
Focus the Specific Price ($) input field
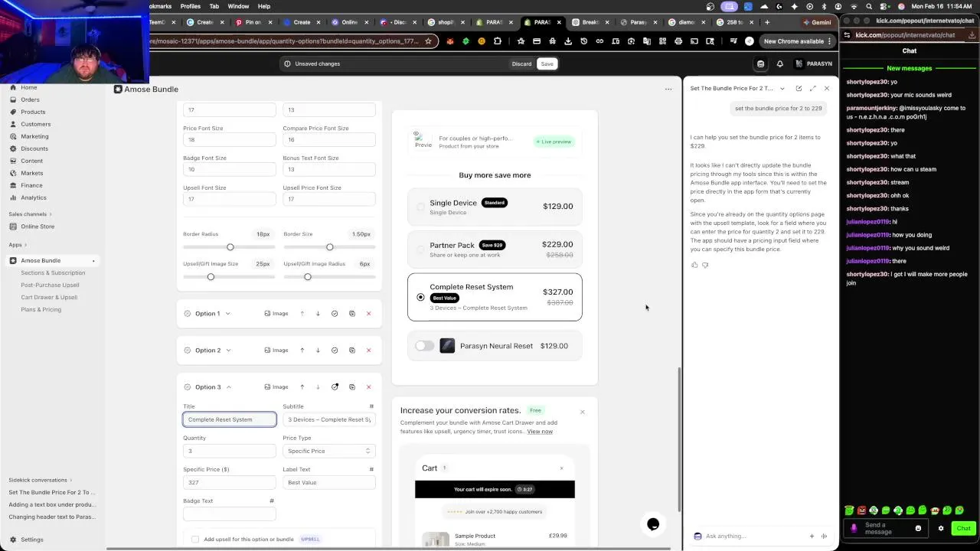(x=230, y=482)
